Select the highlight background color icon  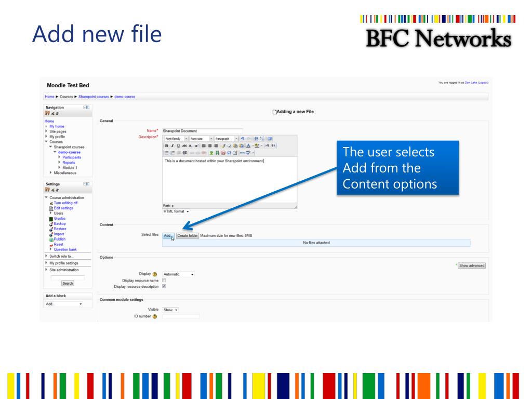(x=257, y=146)
